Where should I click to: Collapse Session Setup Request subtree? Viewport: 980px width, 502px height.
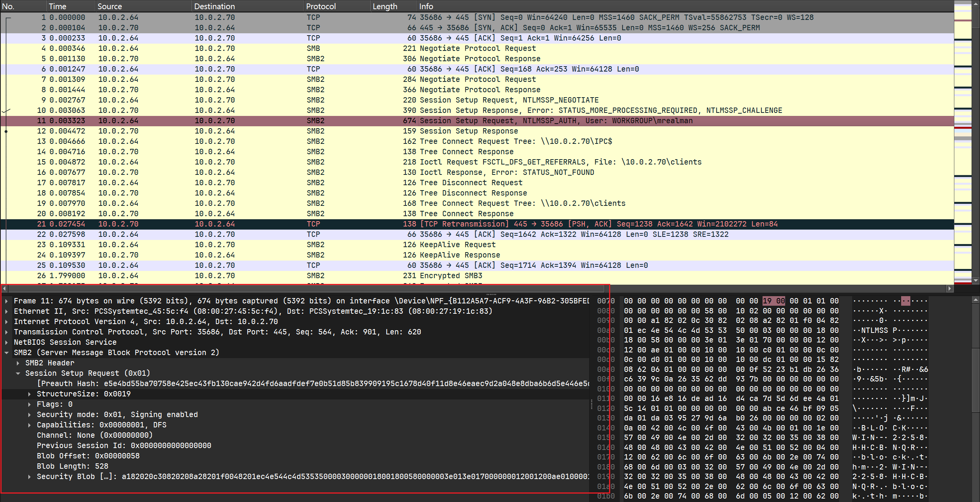coord(18,373)
